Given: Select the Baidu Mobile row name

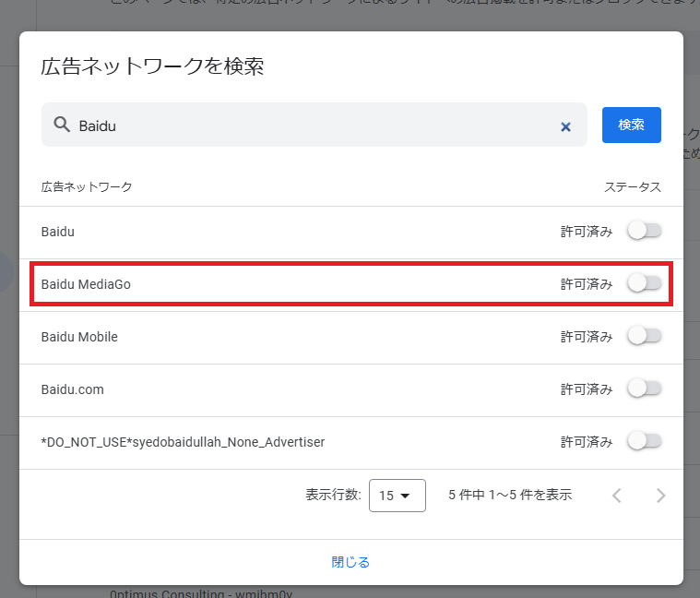Looking at the screenshot, I should coord(79,337).
